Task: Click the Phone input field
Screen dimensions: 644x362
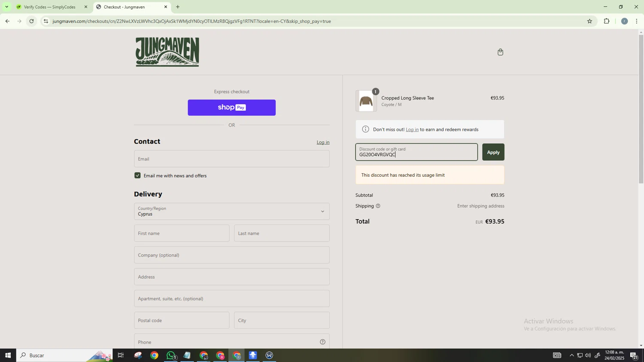Action: pyautogui.click(x=232, y=342)
